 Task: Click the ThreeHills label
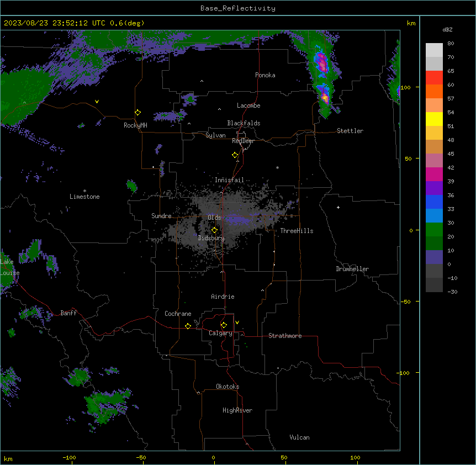297,231
